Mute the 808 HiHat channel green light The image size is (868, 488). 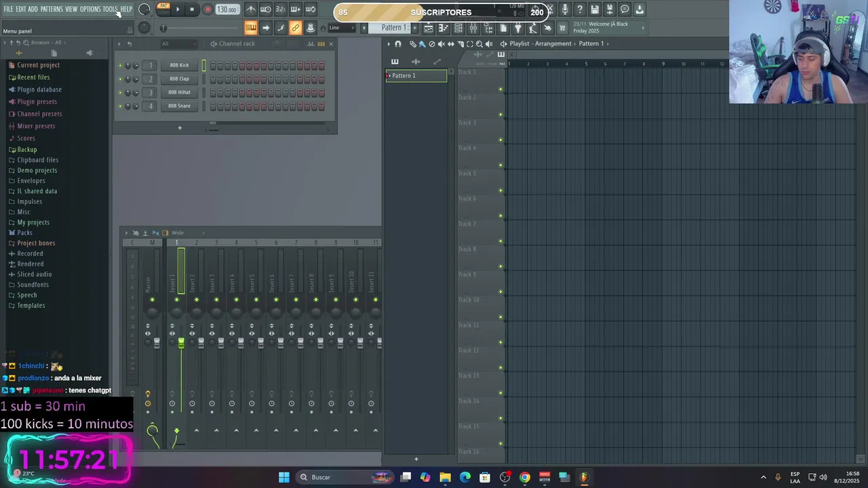coord(120,93)
